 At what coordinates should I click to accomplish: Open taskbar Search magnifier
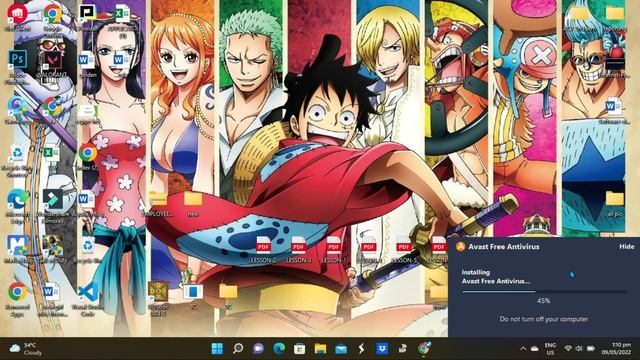pyautogui.click(x=238, y=349)
